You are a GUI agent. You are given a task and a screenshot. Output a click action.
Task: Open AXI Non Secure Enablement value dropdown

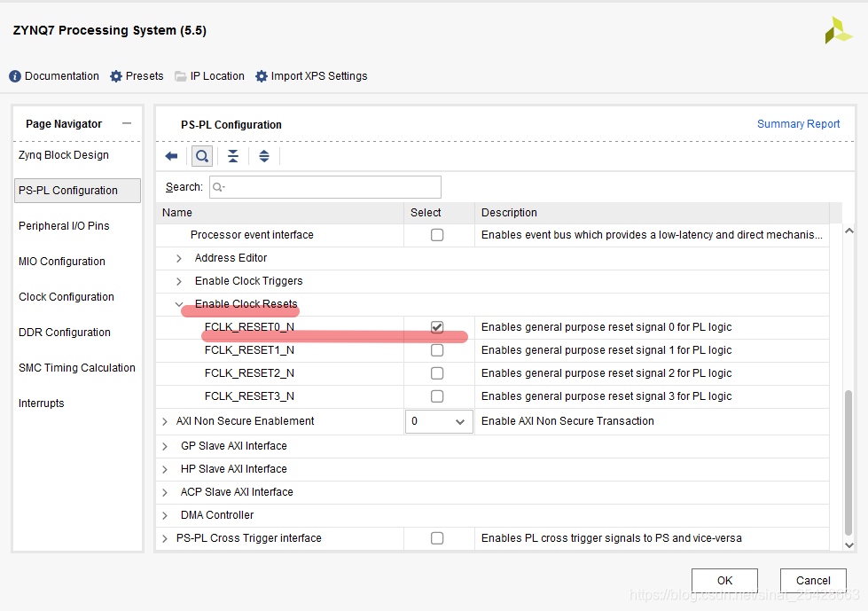pos(439,422)
